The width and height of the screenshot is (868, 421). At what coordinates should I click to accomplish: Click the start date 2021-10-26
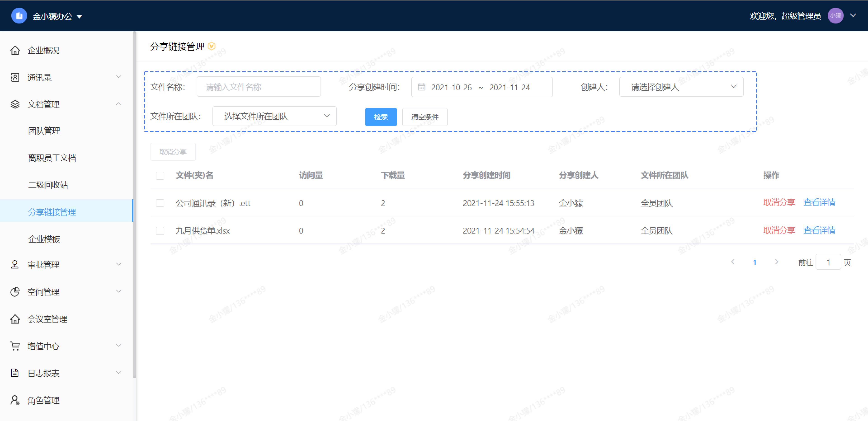click(451, 88)
